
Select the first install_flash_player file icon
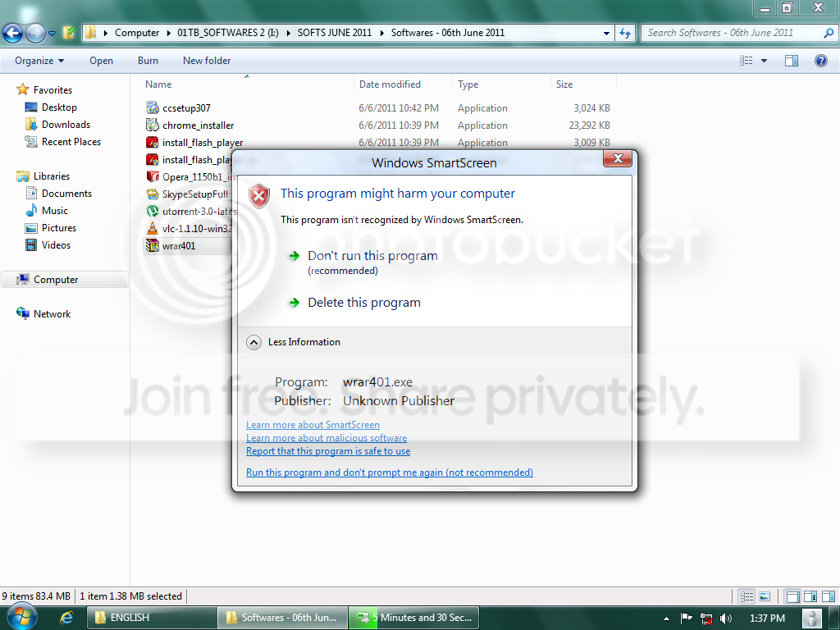point(152,142)
